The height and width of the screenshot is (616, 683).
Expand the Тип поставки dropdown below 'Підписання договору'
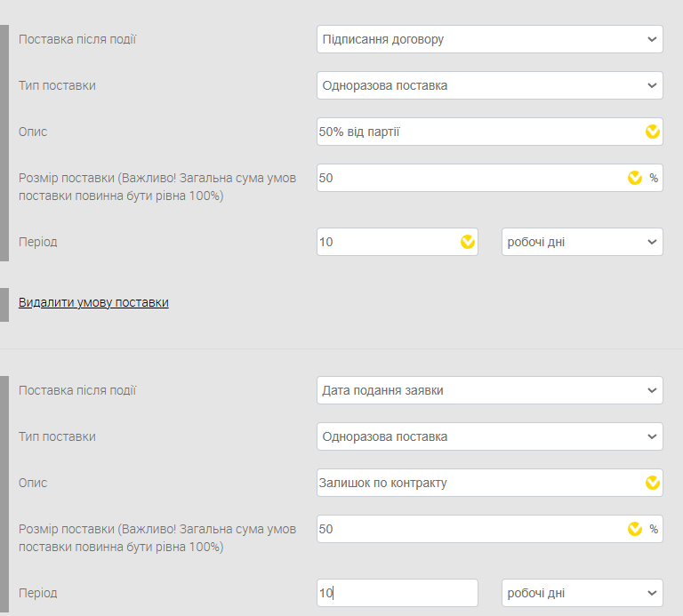pos(489,85)
